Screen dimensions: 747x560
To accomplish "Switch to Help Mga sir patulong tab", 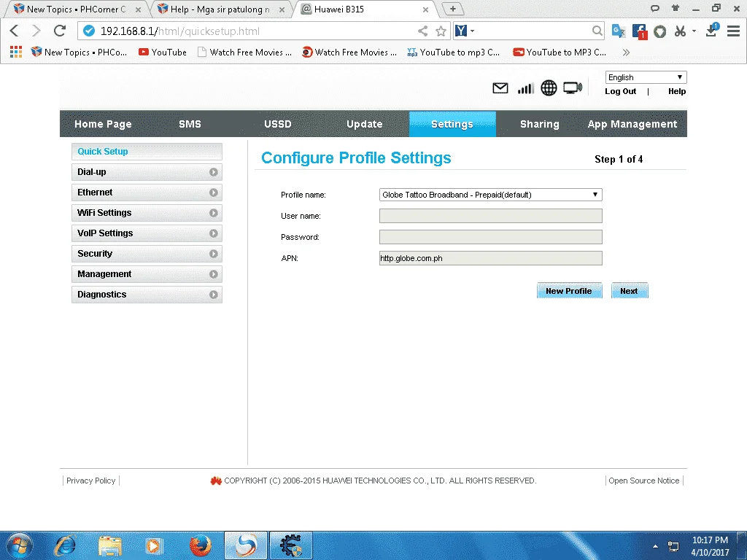I will [x=220, y=9].
